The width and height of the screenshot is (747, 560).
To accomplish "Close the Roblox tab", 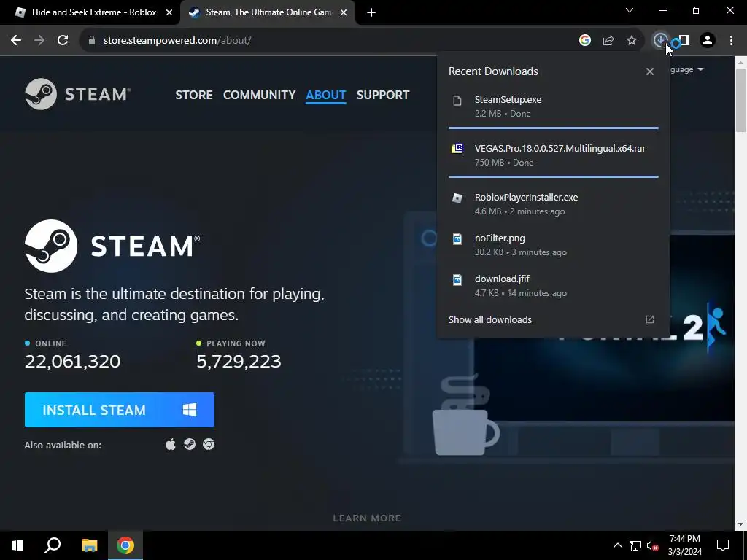I will click(169, 12).
